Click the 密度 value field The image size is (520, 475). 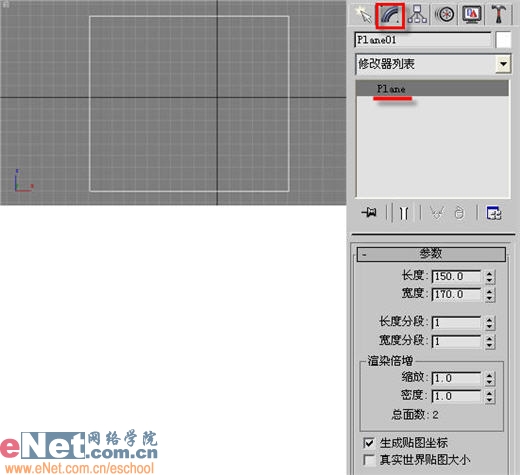[456, 396]
